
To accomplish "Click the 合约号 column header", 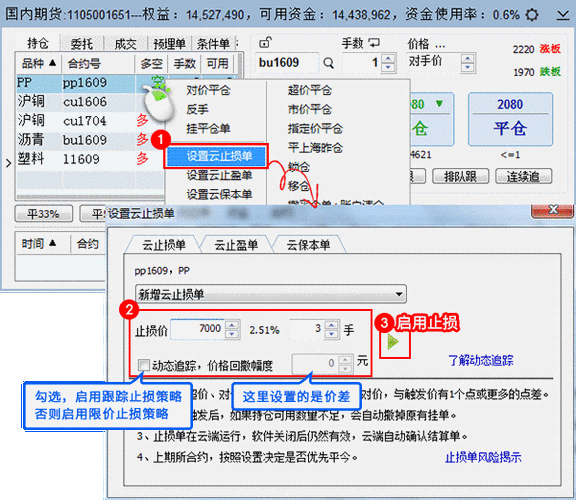I will pos(98,64).
